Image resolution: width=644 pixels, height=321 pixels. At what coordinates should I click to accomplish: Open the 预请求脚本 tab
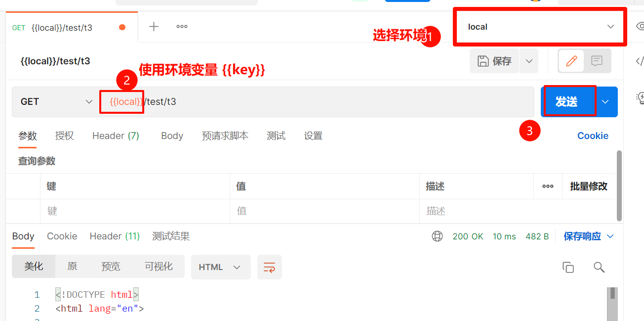[225, 136]
